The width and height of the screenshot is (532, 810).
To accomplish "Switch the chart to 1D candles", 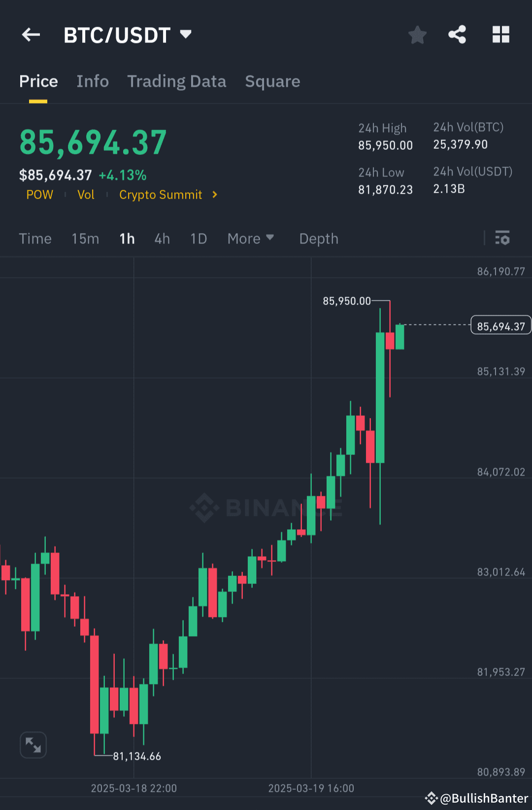I will tap(198, 238).
